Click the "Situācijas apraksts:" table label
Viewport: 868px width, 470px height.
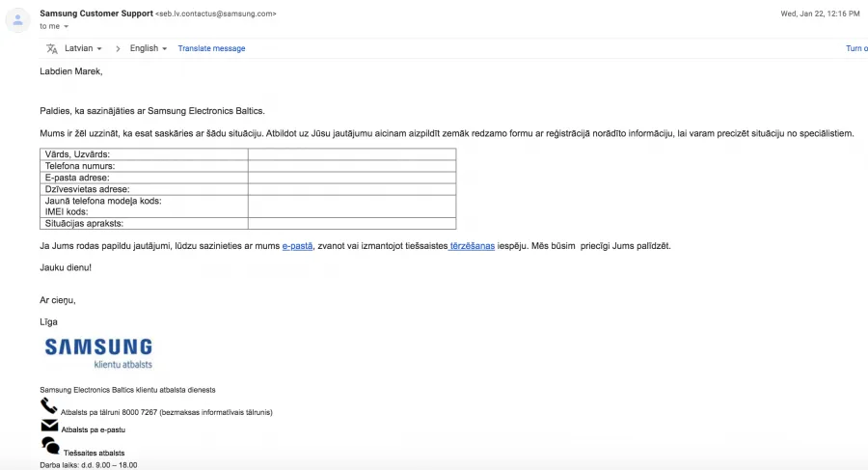coord(84,223)
